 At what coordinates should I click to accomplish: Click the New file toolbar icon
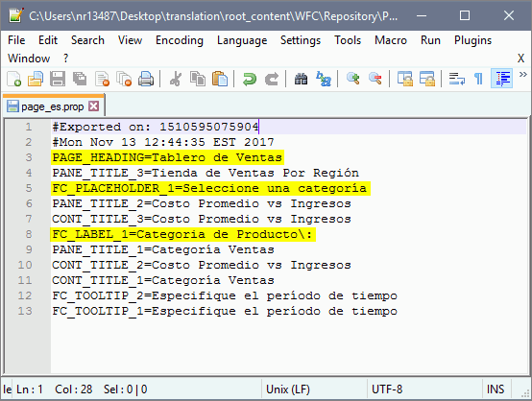[x=13, y=79]
